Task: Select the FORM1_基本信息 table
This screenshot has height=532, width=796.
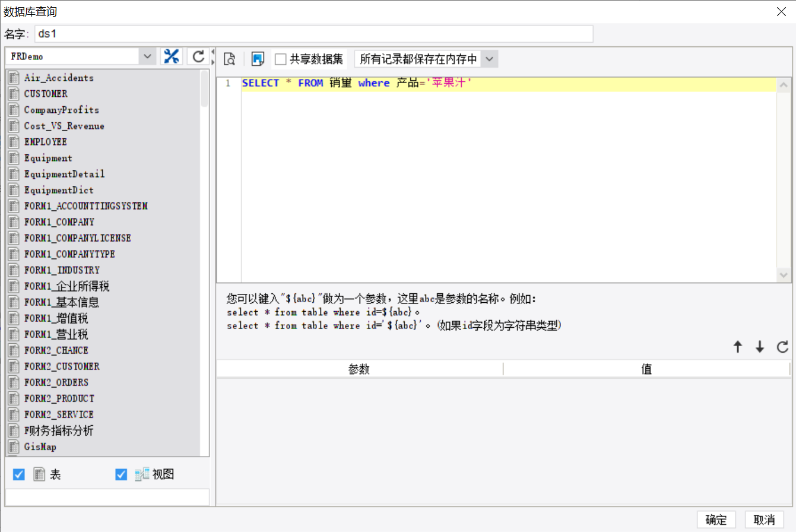Action: pos(103,302)
